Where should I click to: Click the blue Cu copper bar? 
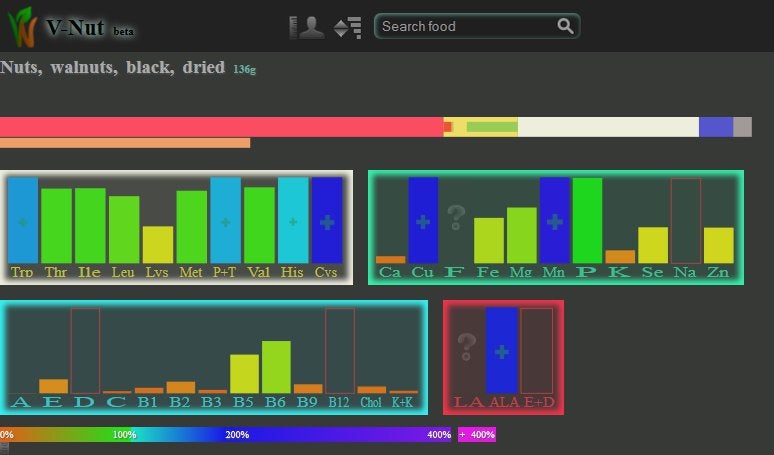pyautogui.click(x=423, y=220)
